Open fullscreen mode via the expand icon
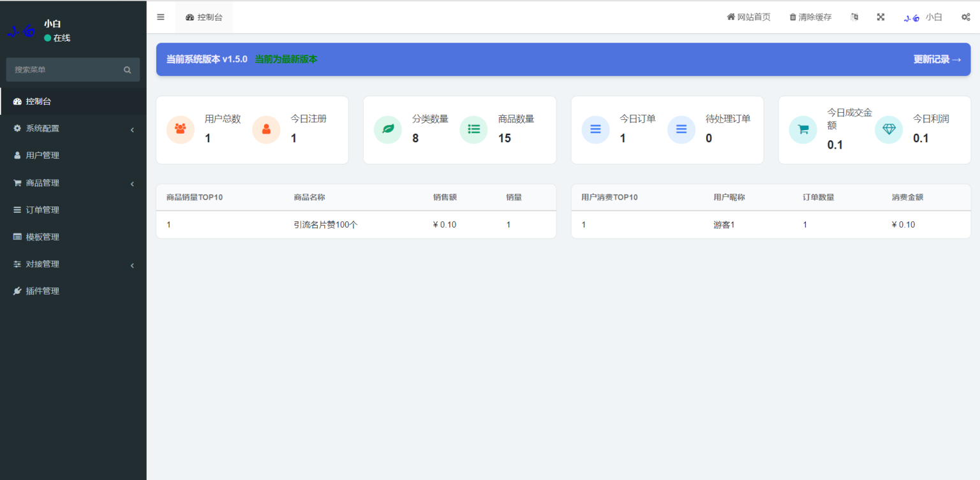 click(880, 17)
